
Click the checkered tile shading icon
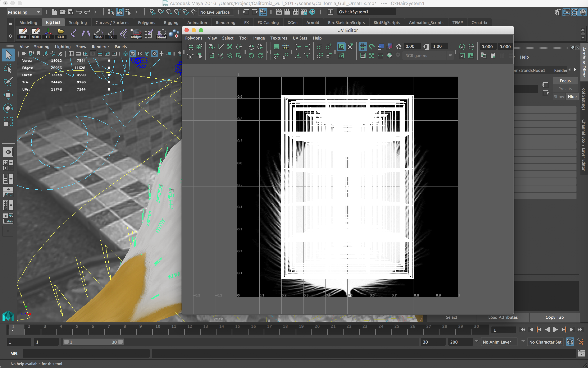[371, 56]
